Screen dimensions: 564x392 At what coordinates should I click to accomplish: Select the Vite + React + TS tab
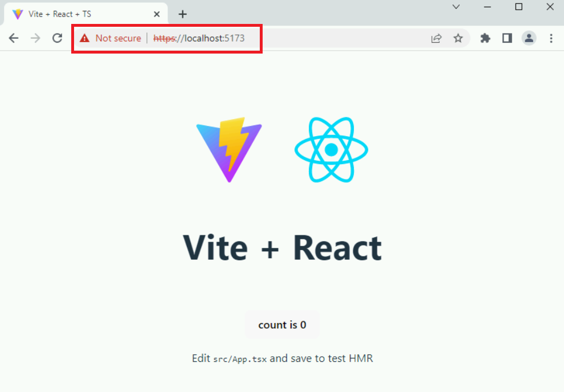[85, 14]
